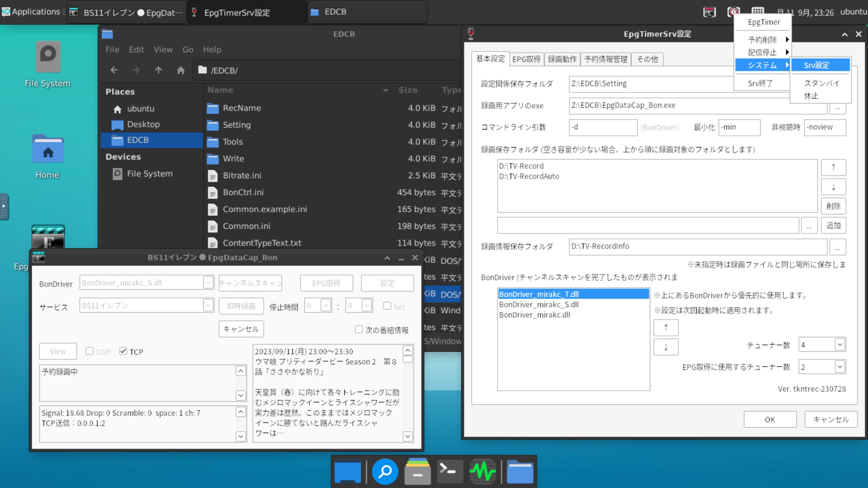
Task: Open the file manager folder icon in the dock
Action: pyautogui.click(x=520, y=471)
